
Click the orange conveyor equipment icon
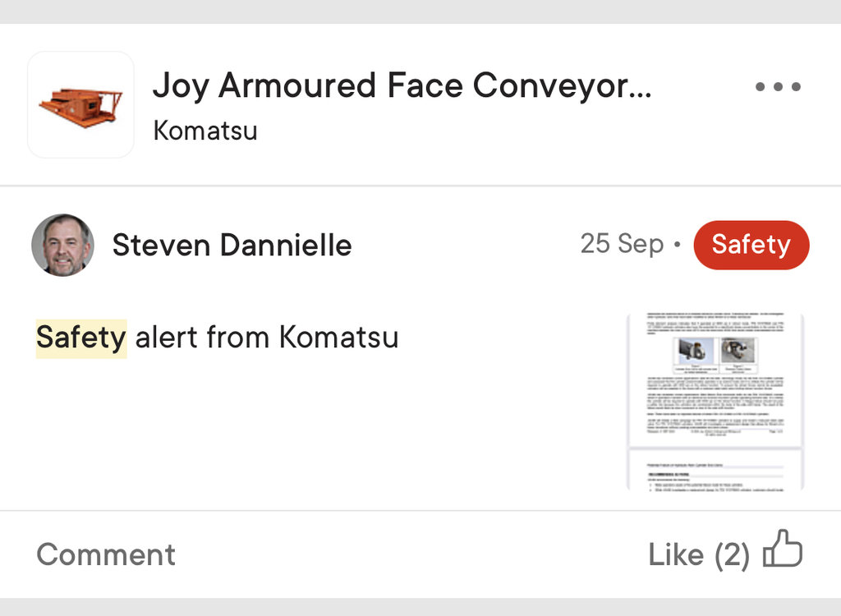pyautogui.click(x=80, y=104)
